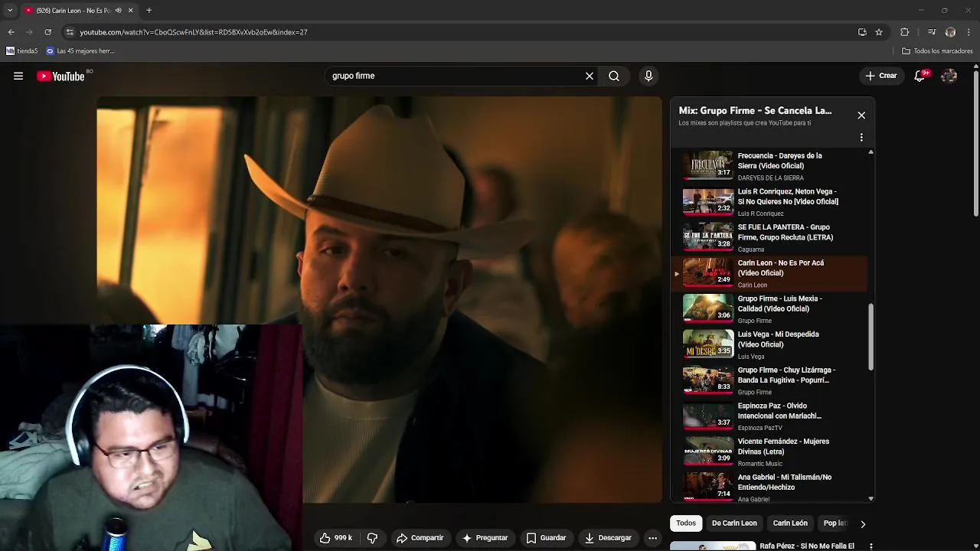The width and height of the screenshot is (980, 551).
Task: Like the video with thumbs up
Action: tap(335, 538)
